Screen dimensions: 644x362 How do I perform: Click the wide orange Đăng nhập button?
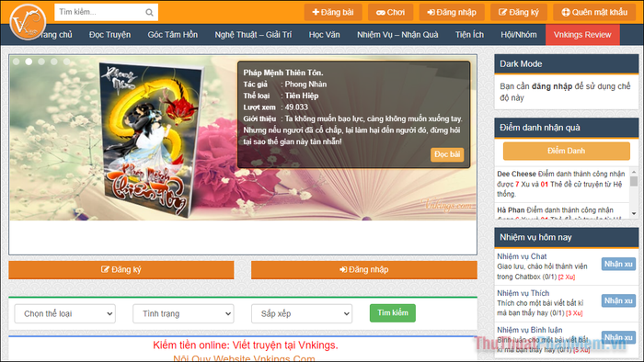[x=364, y=270]
